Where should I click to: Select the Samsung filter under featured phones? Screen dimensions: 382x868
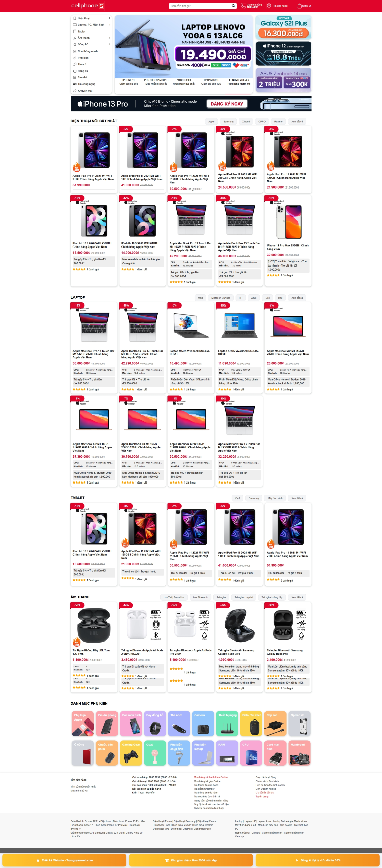point(228,121)
